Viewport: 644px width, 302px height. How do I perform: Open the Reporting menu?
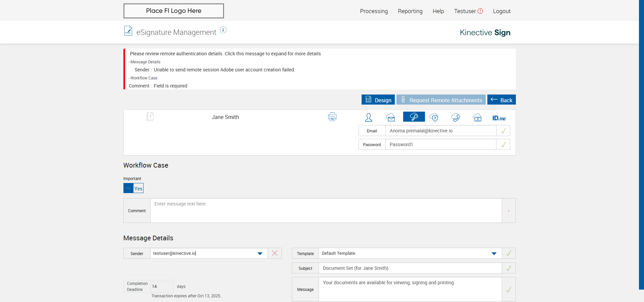point(410,11)
